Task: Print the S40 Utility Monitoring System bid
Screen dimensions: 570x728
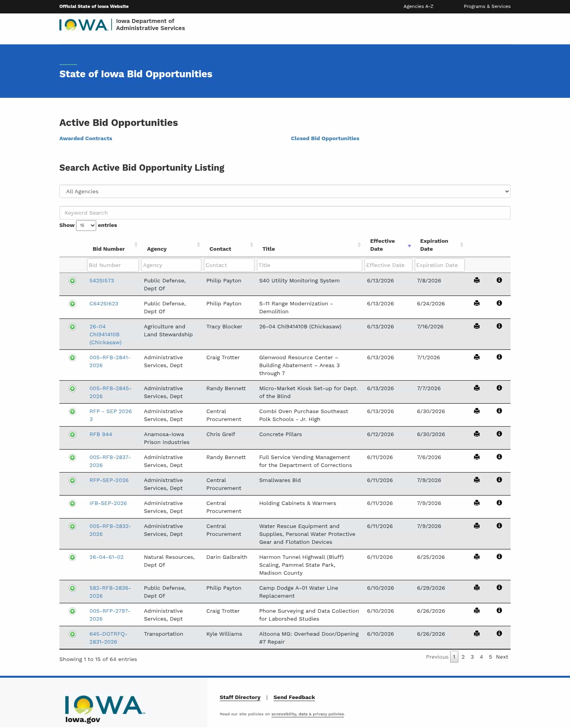Action: pyautogui.click(x=477, y=280)
